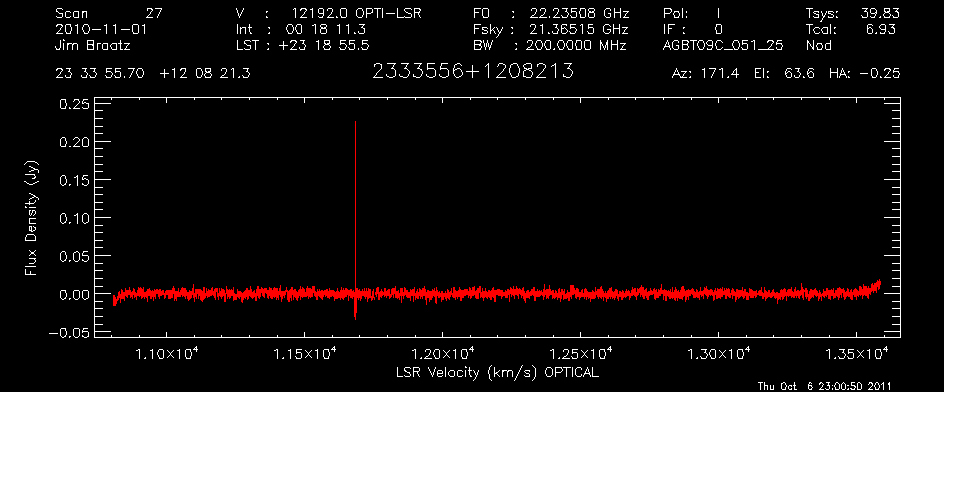
Task: Click observer name Jim Braatz
Action: [93, 45]
